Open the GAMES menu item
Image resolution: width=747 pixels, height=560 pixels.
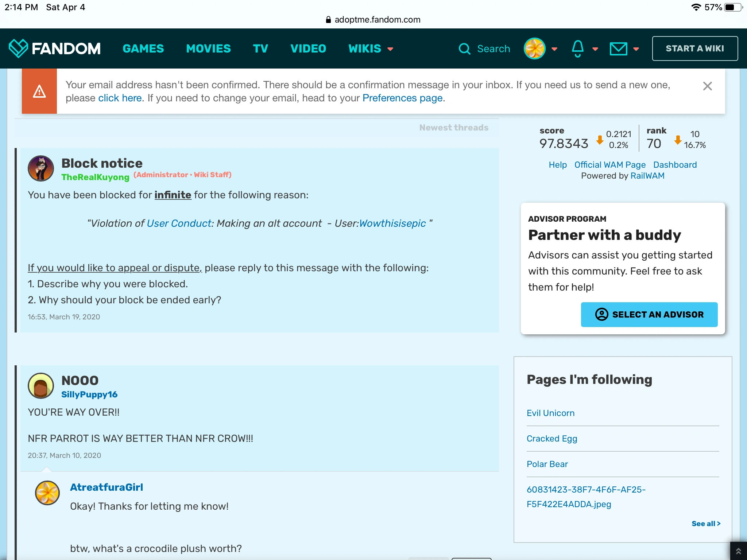click(143, 48)
